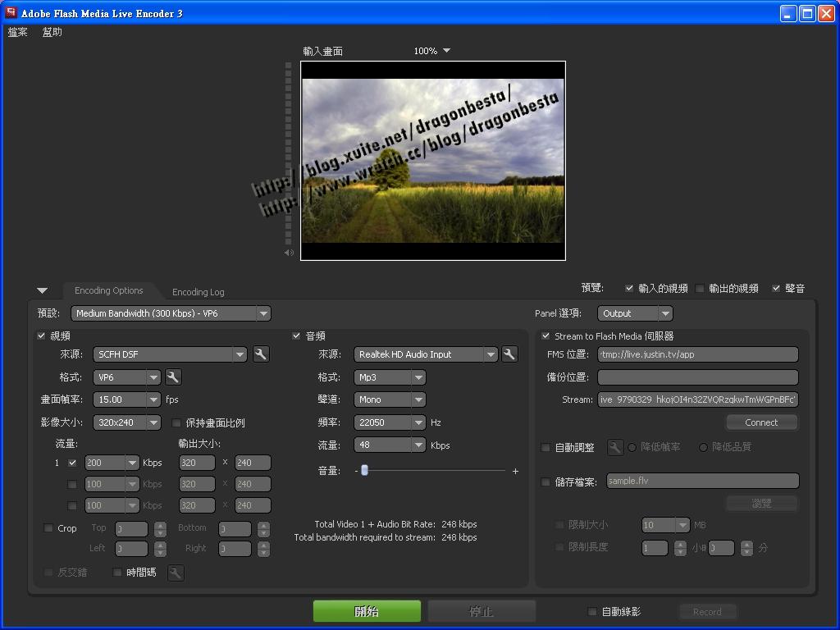This screenshot has height=630, width=840.
Task: Click the Connect button
Action: (x=761, y=422)
